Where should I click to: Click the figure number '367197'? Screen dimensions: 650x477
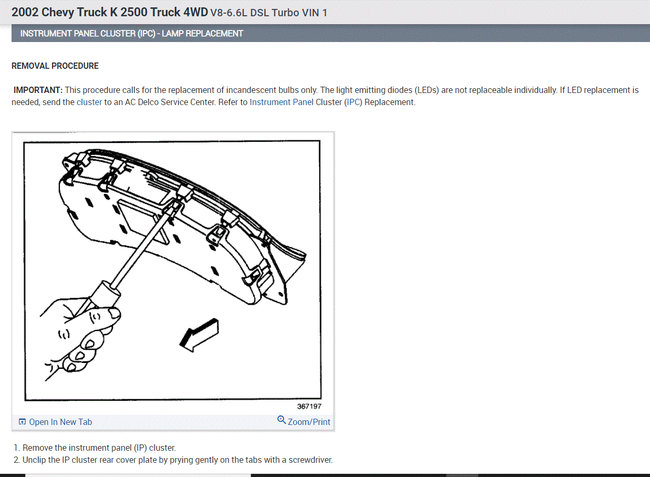coord(309,407)
